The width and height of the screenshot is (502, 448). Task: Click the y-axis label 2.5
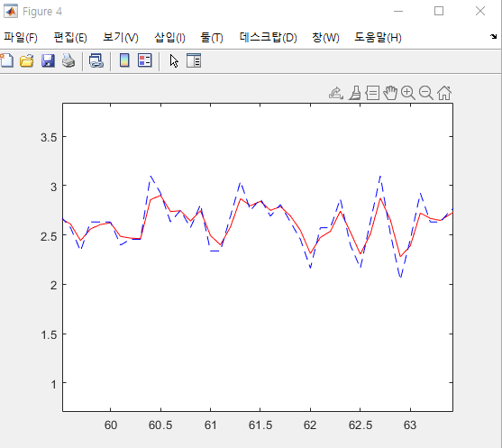coord(49,236)
